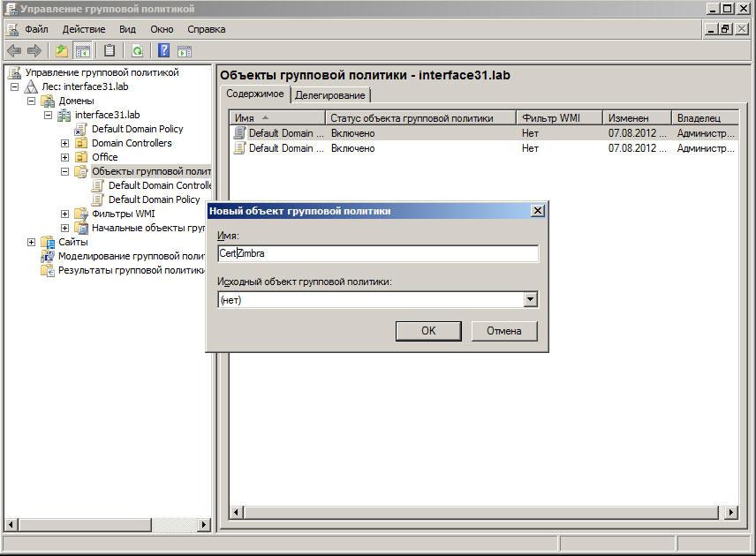
Task: Expand the Office organizational unit node
Action: click(x=64, y=157)
